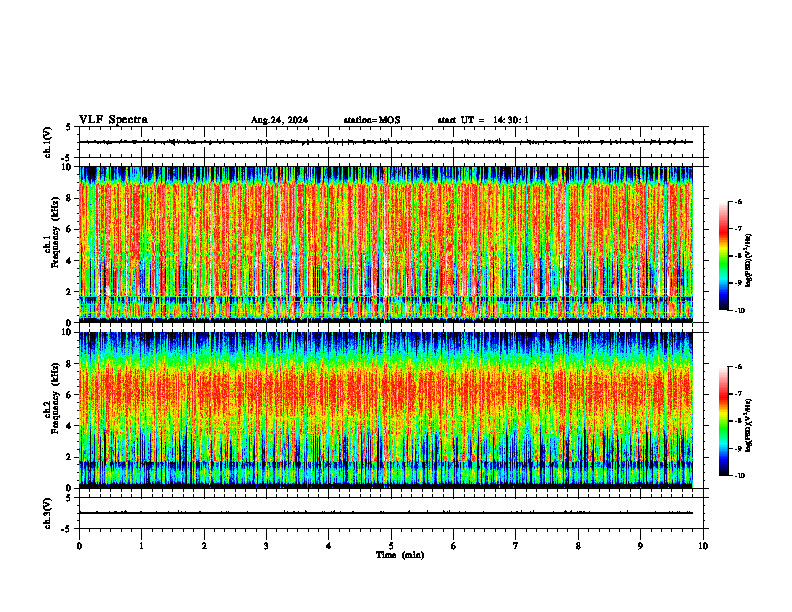Click time axis tick label "5"
This screenshot has height=612, width=792.
pyautogui.click(x=391, y=546)
